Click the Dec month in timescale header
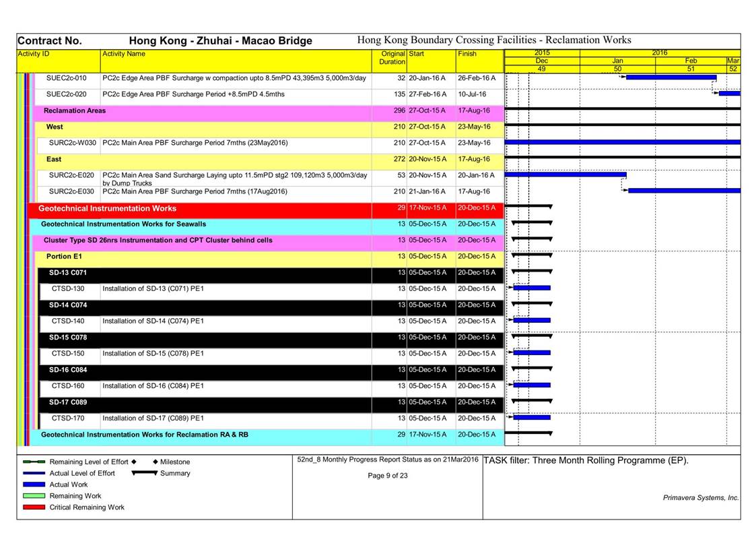Viewport: 756px width, 535px height. (x=542, y=61)
